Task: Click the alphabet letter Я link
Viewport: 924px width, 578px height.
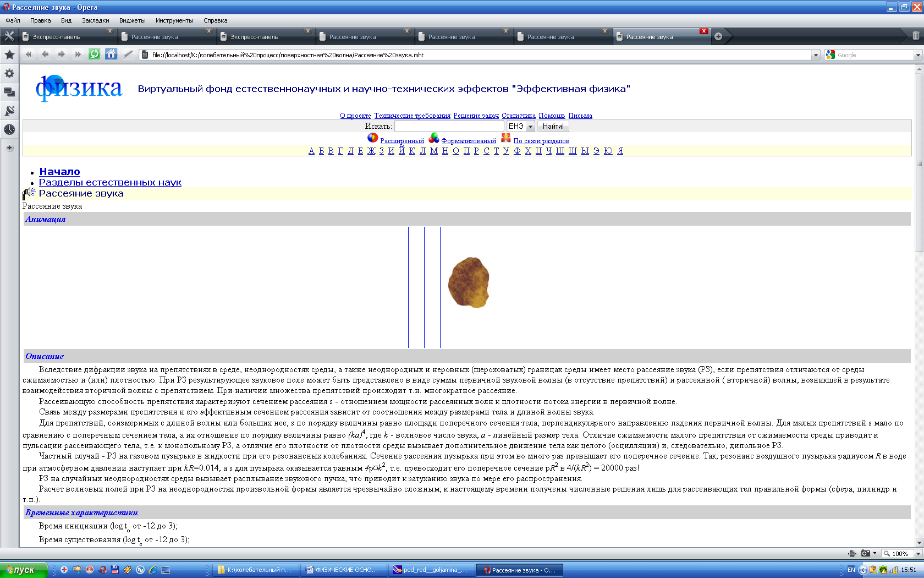Action: pos(620,151)
